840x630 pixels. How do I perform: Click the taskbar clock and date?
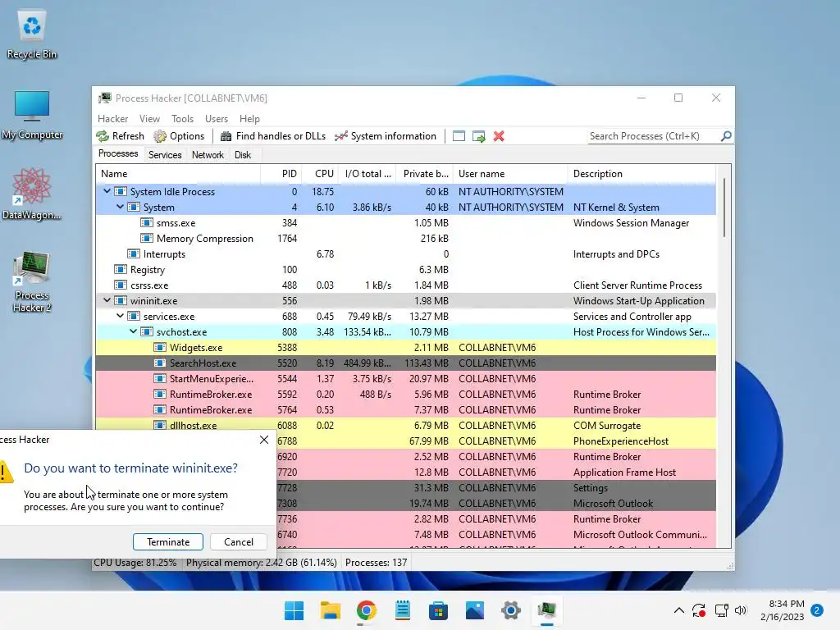click(782, 610)
